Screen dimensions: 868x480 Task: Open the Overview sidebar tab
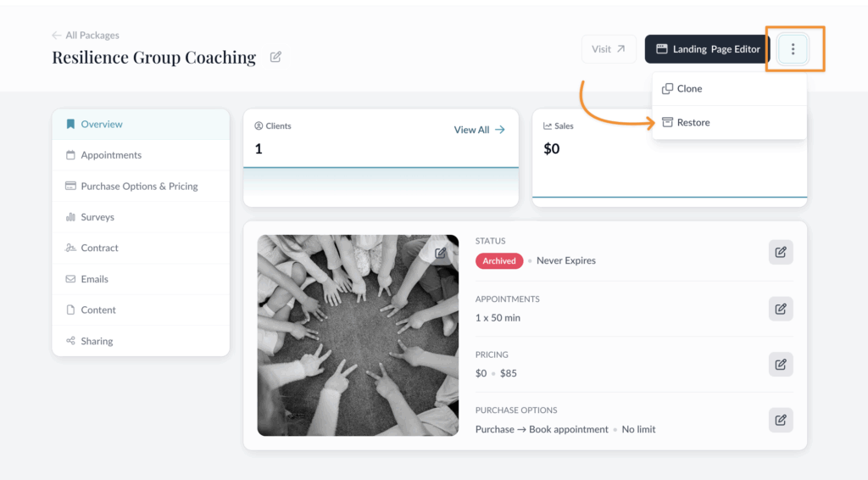point(102,125)
